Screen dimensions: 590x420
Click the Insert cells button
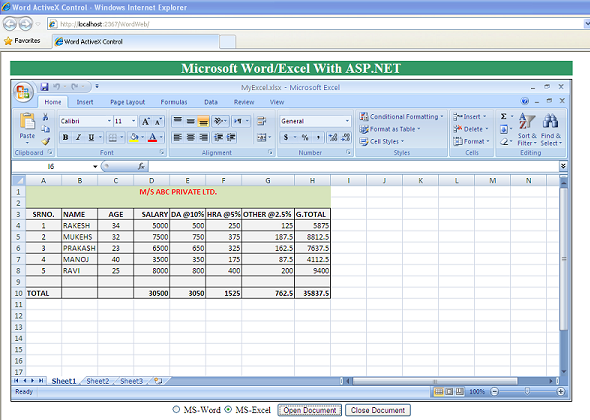[470, 117]
